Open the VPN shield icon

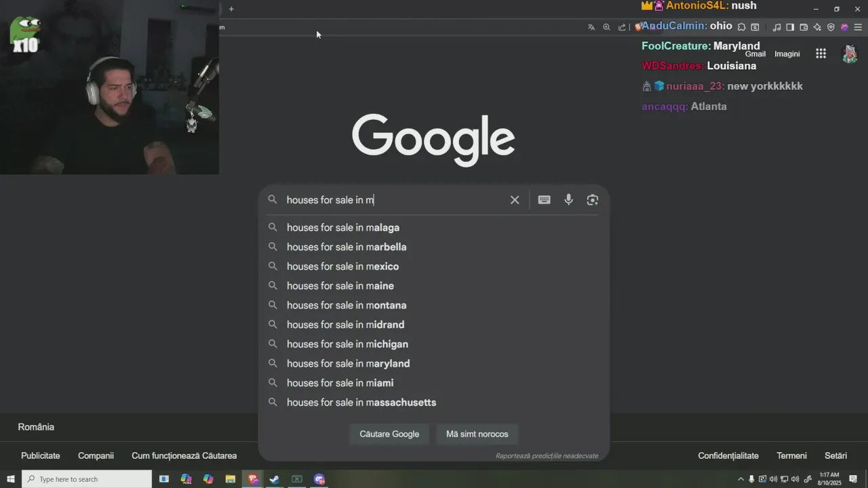[831, 27]
